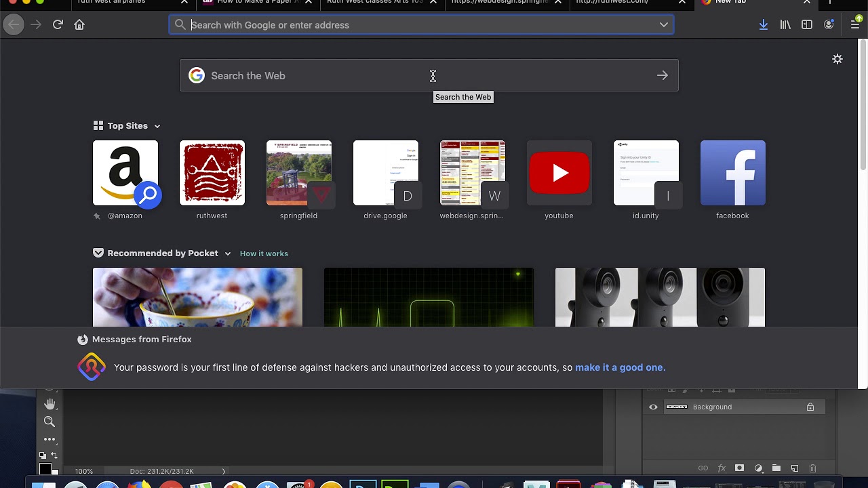This screenshot has height=488, width=868.
Task: Create a new layer group in Photoshop
Action: click(x=776, y=468)
